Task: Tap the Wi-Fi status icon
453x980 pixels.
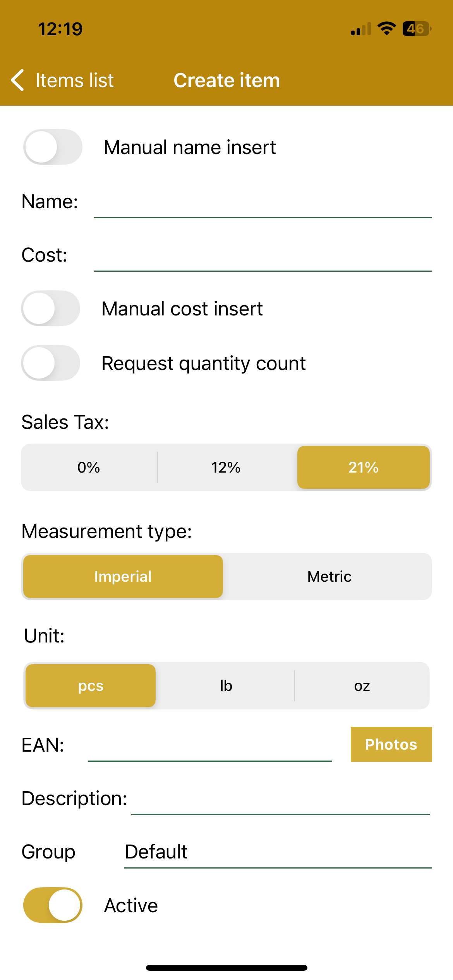Action: pos(386,29)
